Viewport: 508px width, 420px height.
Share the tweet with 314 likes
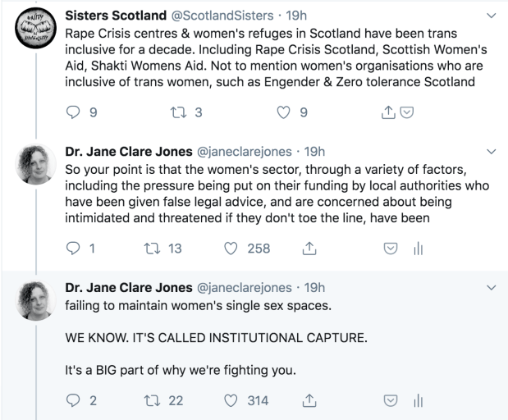310,401
